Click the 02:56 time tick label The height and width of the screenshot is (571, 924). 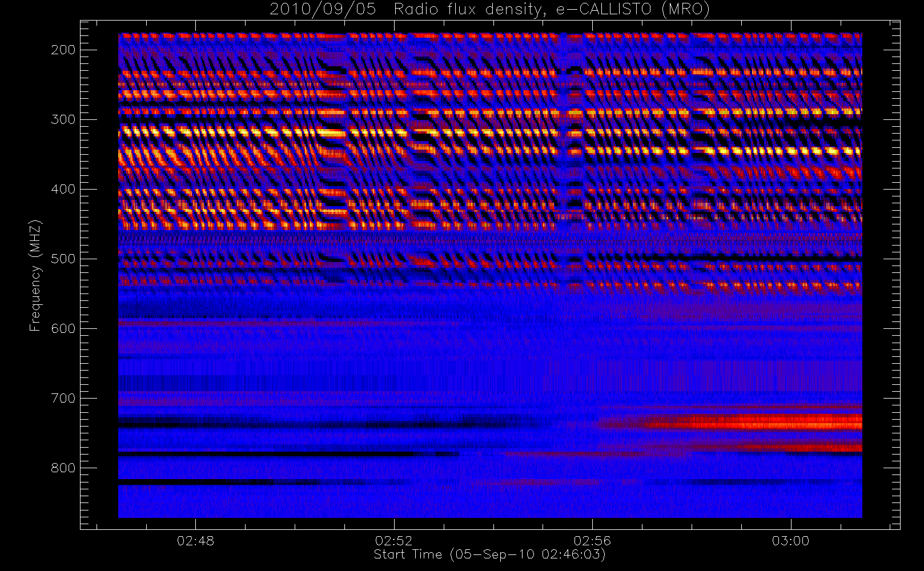[592, 541]
